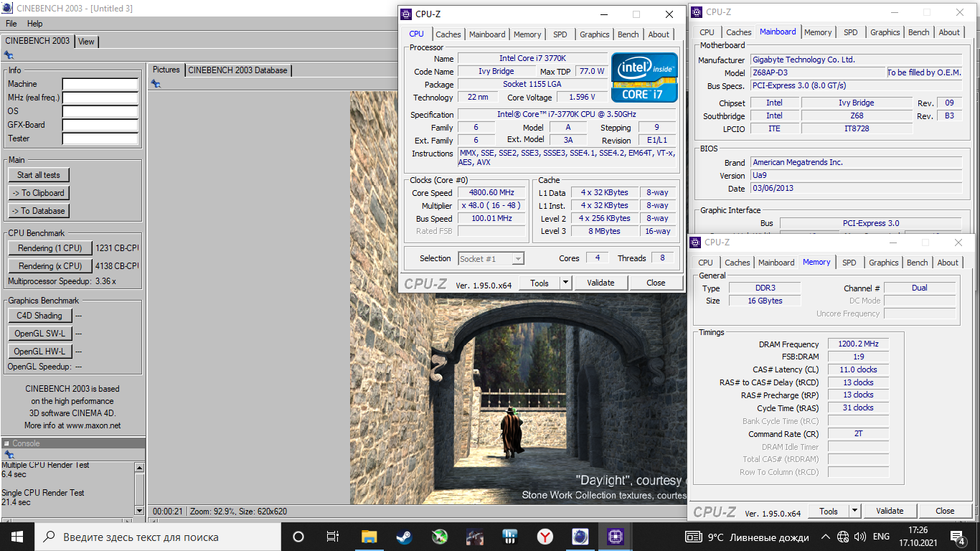
Task: Click the pin icon under the CINEBENCH 2003 tab
Action: [9, 55]
